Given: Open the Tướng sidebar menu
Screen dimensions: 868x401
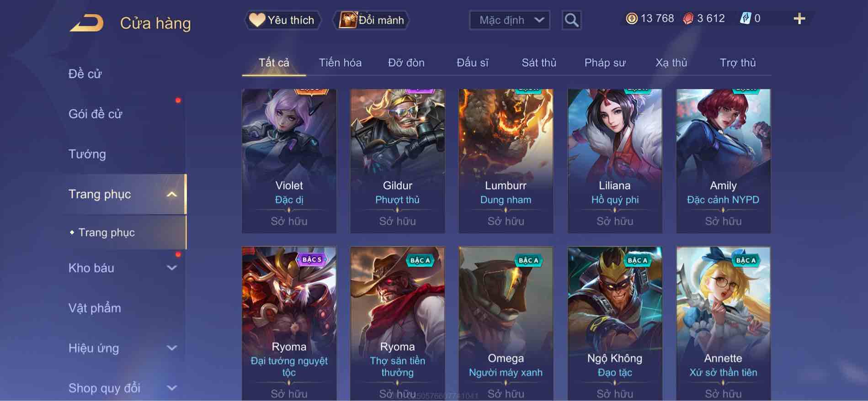Looking at the screenshot, I should [x=87, y=154].
